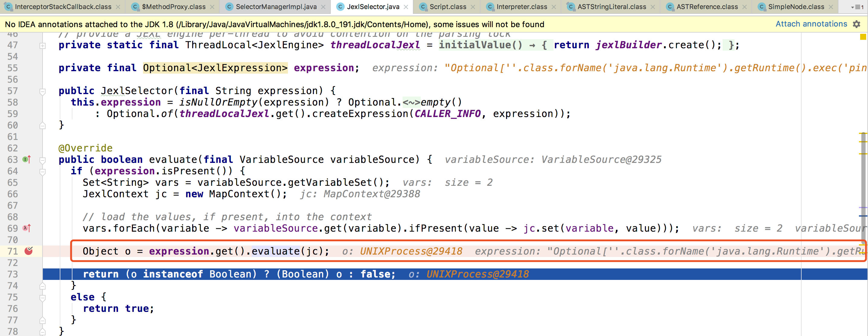Click MapContext constructor on line 66
The height and width of the screenshot is (336, 868).
247,194
